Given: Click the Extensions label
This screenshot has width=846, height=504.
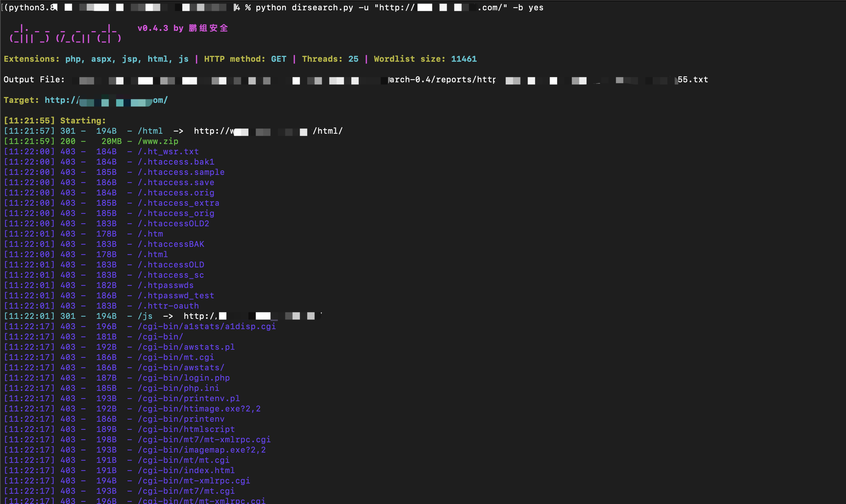Looking at the screenshot, I should point(32,59).
